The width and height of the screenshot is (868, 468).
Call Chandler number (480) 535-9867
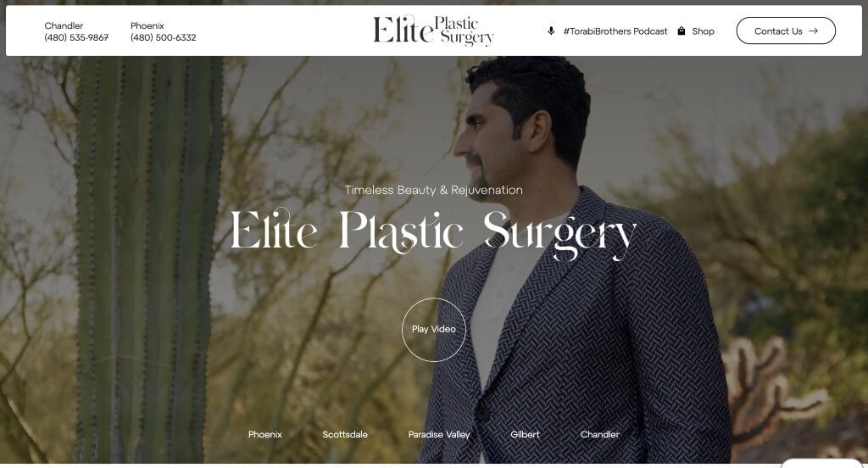pyautogui.click(x=76, y=37)
